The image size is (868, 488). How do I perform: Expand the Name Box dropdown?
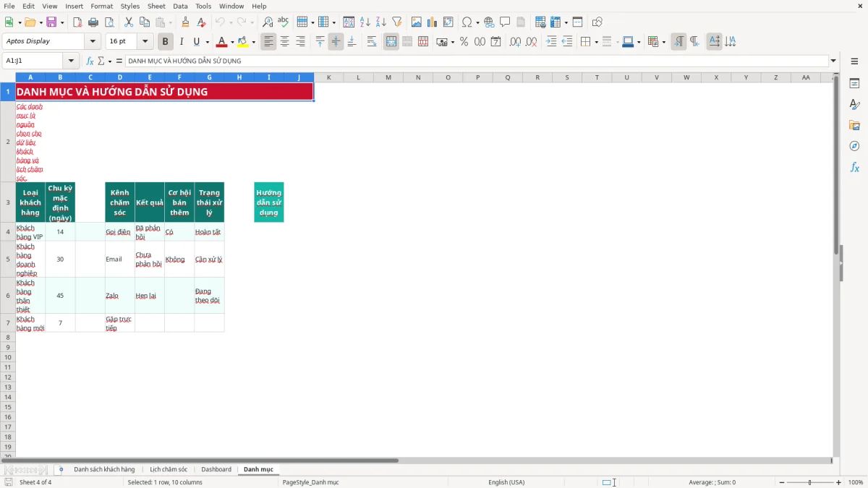pos(71,61)
